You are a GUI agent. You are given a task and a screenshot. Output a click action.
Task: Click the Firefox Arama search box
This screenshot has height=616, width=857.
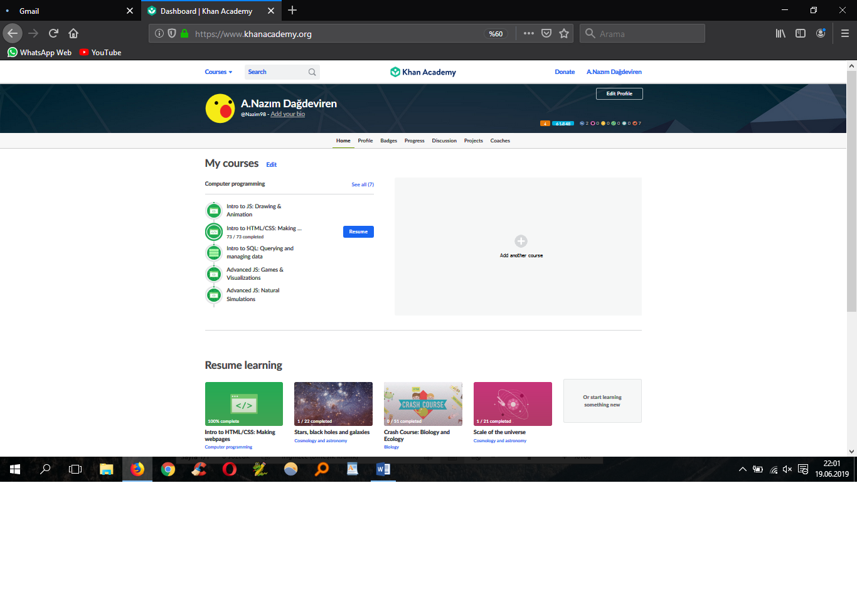[642, 33]
